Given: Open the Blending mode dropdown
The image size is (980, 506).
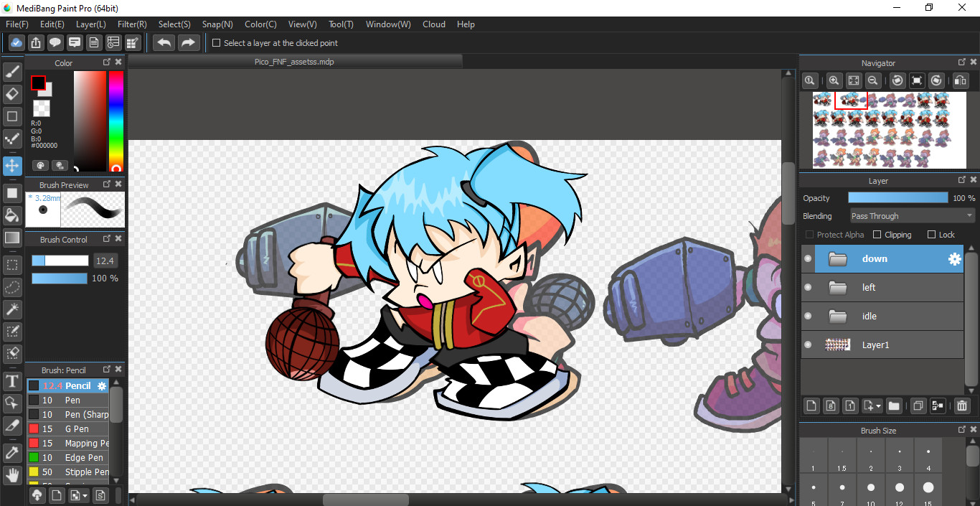Looking at the screenshot, I should 912,216.
